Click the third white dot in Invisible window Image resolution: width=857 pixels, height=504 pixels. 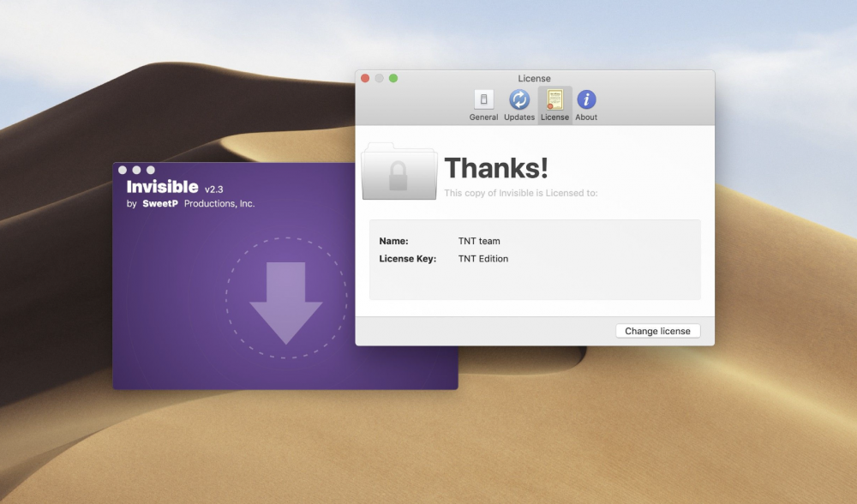point(151,170)
